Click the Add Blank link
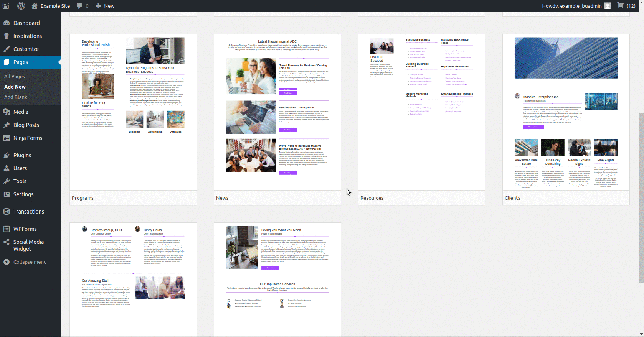The image size is (644, 337). tap(16, 97)
